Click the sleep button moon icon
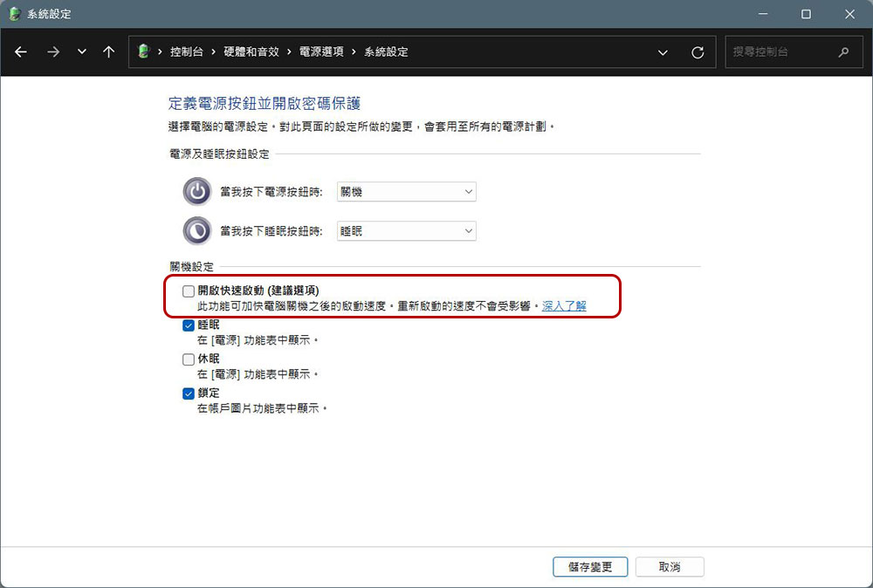This screenshot has height=588, width=873. click(197, 231)
